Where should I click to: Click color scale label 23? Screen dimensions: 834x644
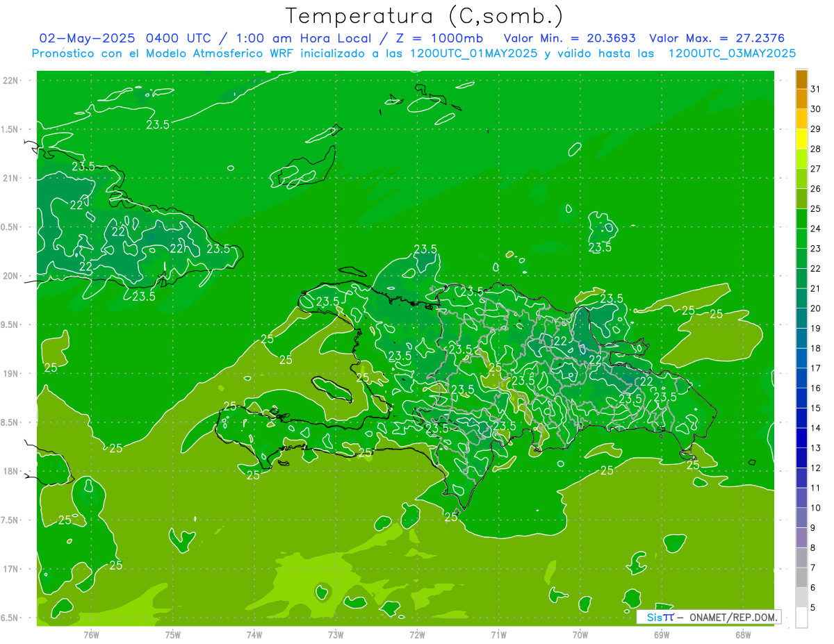pos(815,249)
